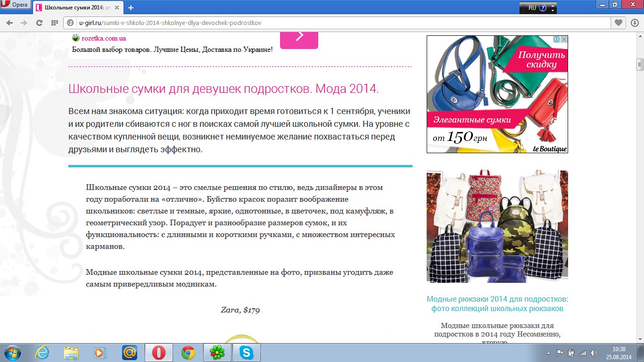The height and width of the screenshot is (362, 644).
Task: Open the Speed Dial grid
Action: [55, 23]
